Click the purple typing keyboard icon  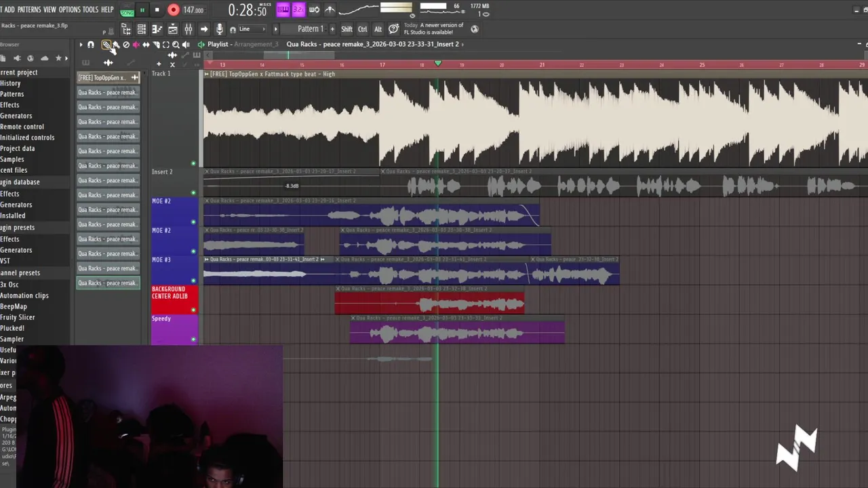[283, 9]
